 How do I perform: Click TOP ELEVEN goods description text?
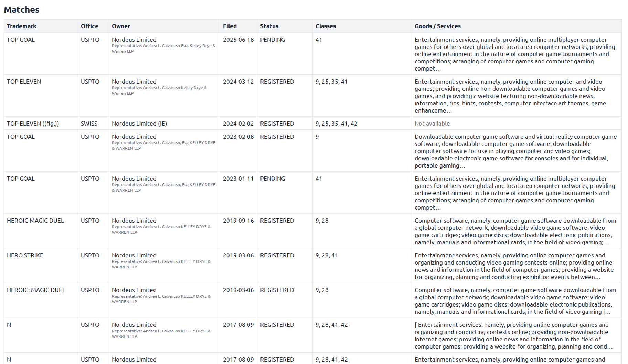[510, 96]
